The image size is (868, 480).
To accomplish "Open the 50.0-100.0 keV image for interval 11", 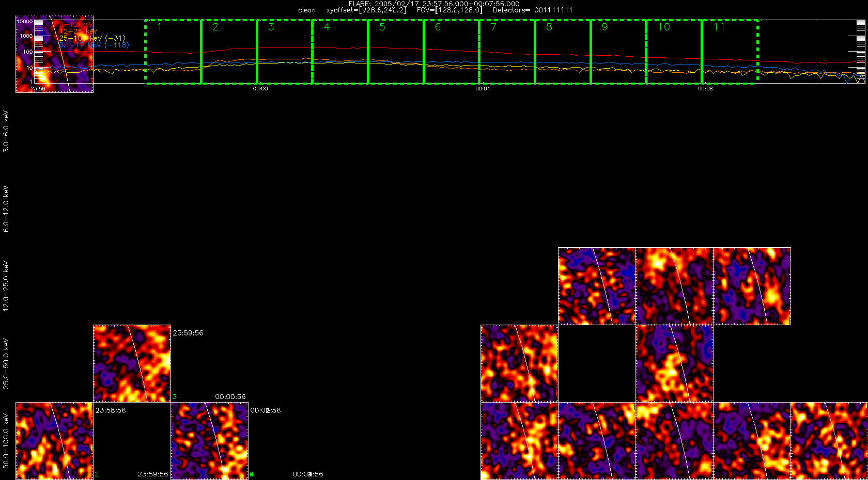I will click(829, 441).
